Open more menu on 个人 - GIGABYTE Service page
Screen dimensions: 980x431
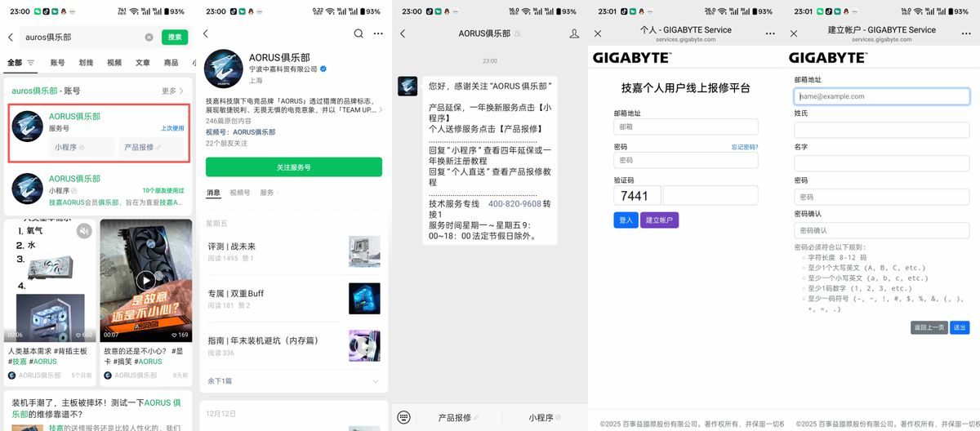[770, 33]
